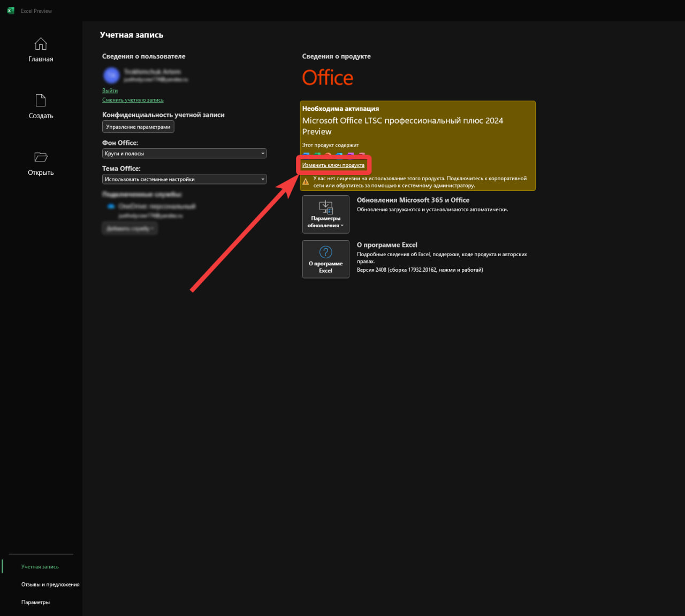This screenshot has height=616, width=685.
Task: Click the user profile avatar
Action: click(111, 75)
